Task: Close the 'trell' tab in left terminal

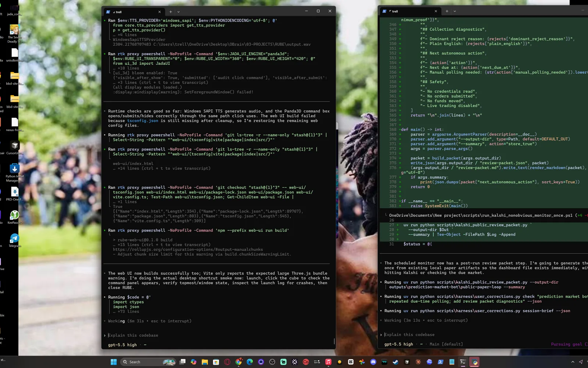Action: point(159,12)
